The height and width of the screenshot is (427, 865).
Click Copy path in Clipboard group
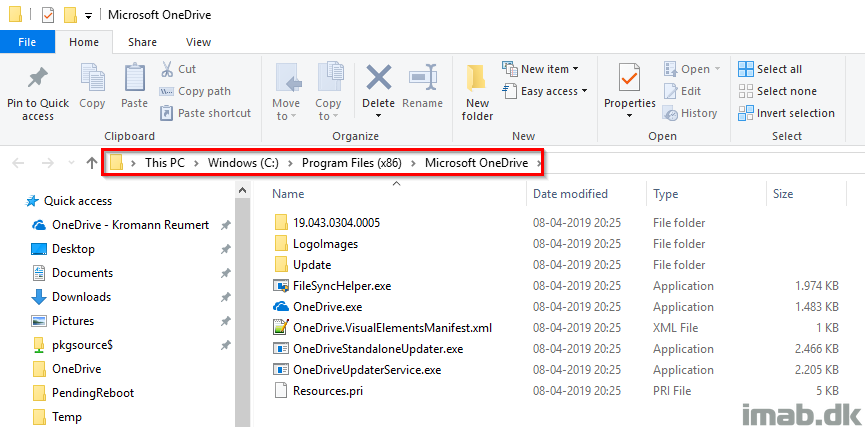195,91
